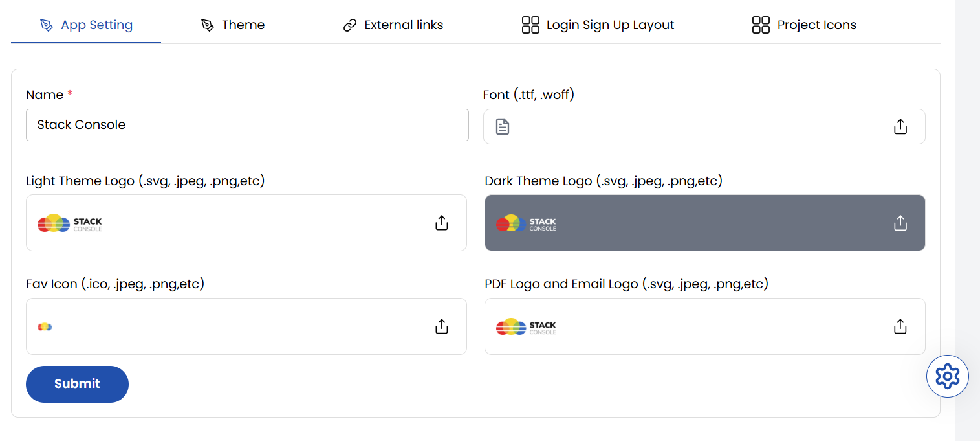Click the Dark Theme Logo preview image

click(x=526, y=223)
